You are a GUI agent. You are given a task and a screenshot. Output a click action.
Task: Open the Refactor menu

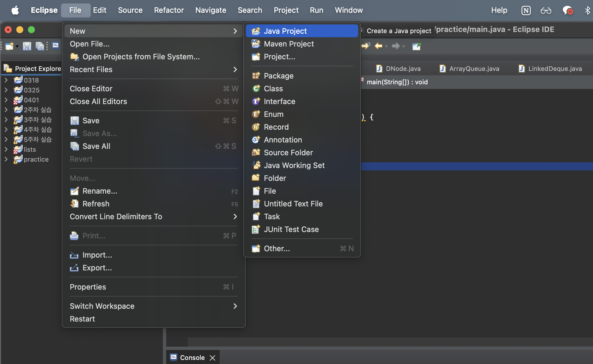coord(169,10)
